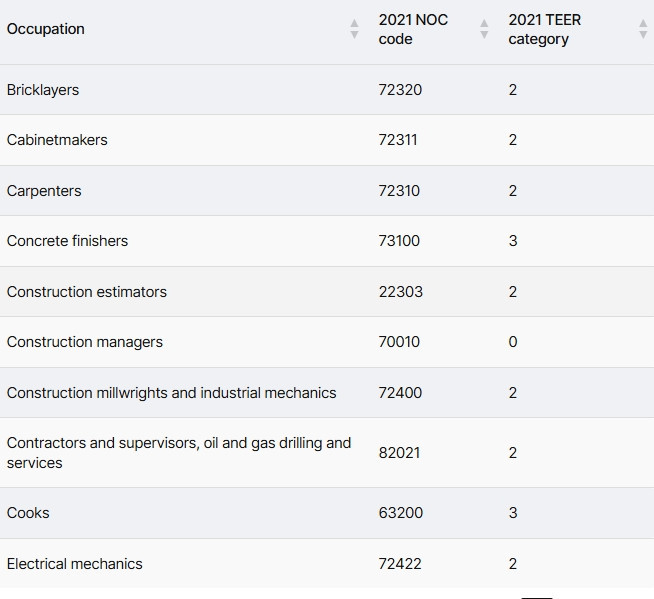Click the 2021 TEER category header text
Image resolution: width=654 pixels, height=599 pixels.
click(544, 29)
